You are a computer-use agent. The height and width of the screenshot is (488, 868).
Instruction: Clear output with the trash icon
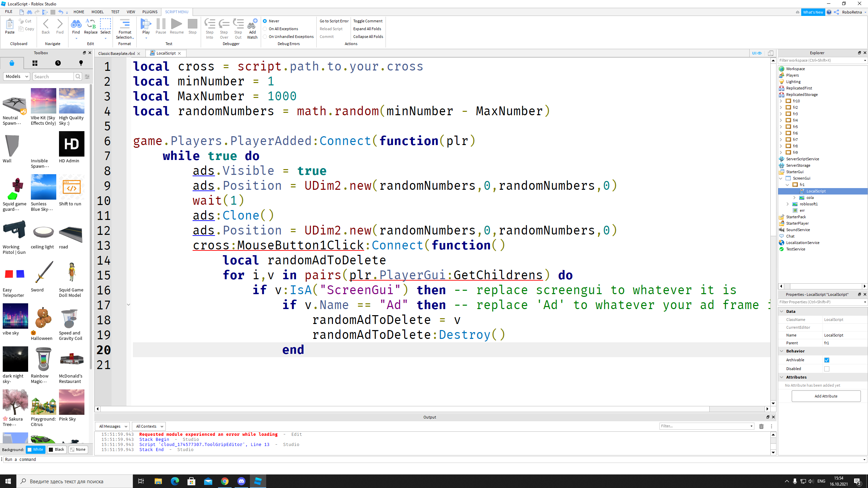(x=761, y=426)
